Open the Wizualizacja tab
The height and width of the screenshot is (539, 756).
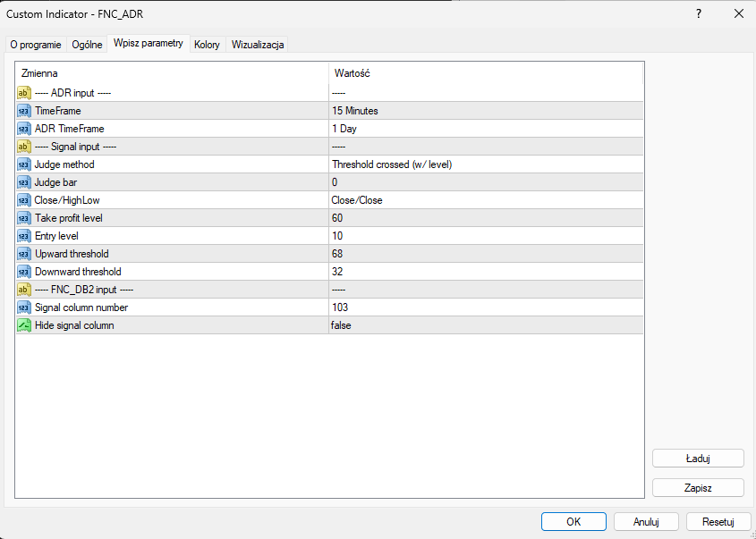click(258, 45)
